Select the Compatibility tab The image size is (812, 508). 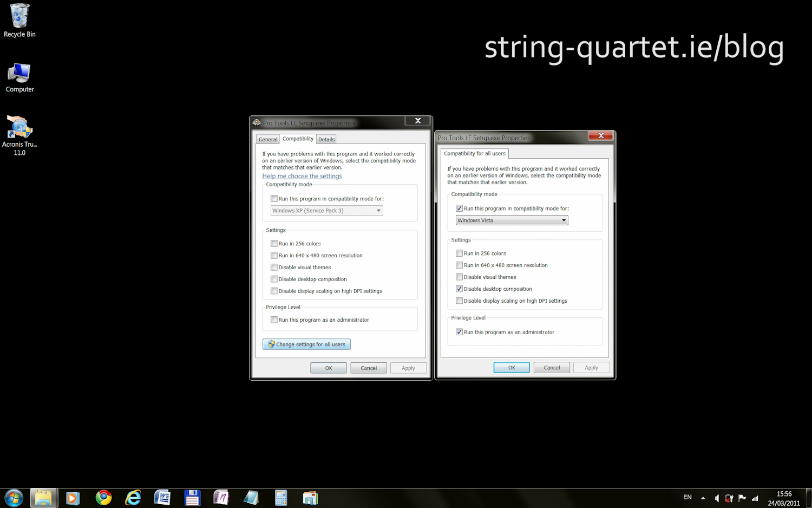coord(298,139)
